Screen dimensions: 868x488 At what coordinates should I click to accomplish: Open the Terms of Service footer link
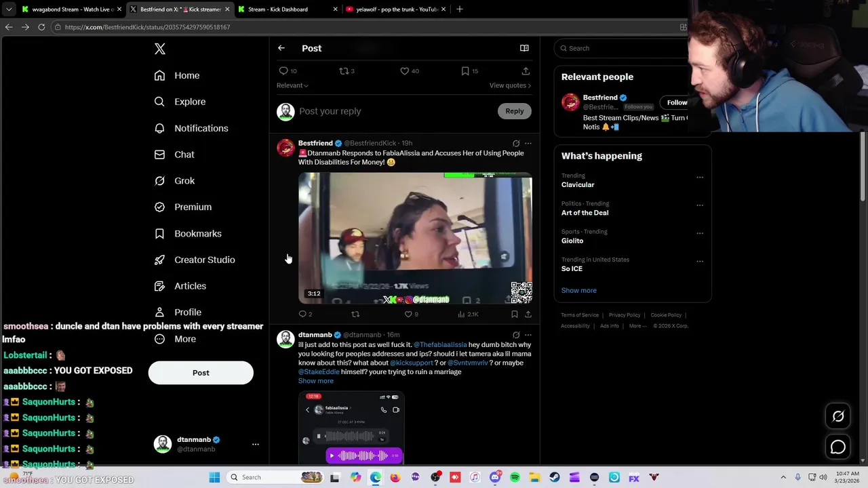point(580,315)
